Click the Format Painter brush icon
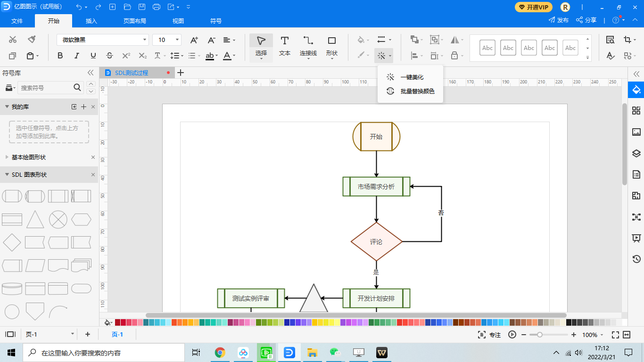This screenshot has height=362, width=644. [x=32, y=40]
